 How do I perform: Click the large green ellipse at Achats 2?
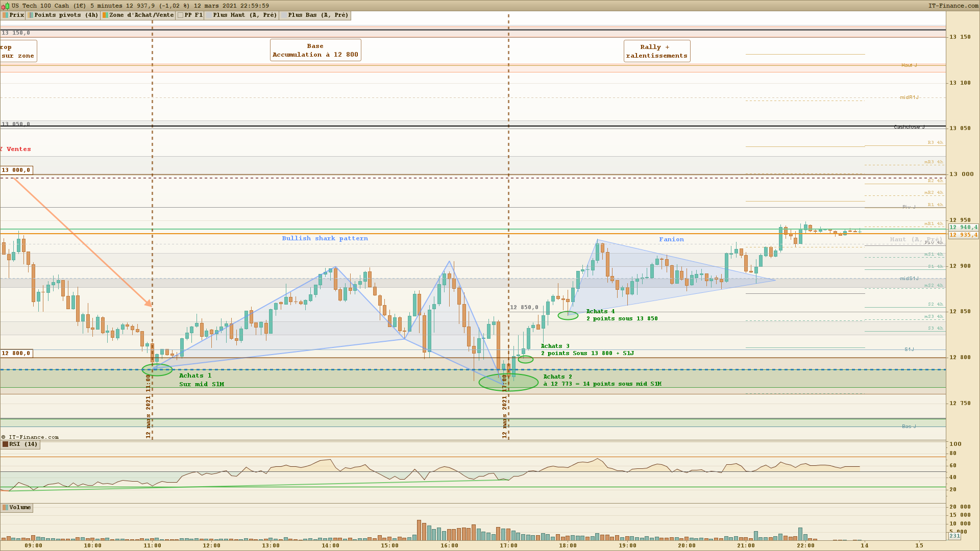[x=508, y=382]
